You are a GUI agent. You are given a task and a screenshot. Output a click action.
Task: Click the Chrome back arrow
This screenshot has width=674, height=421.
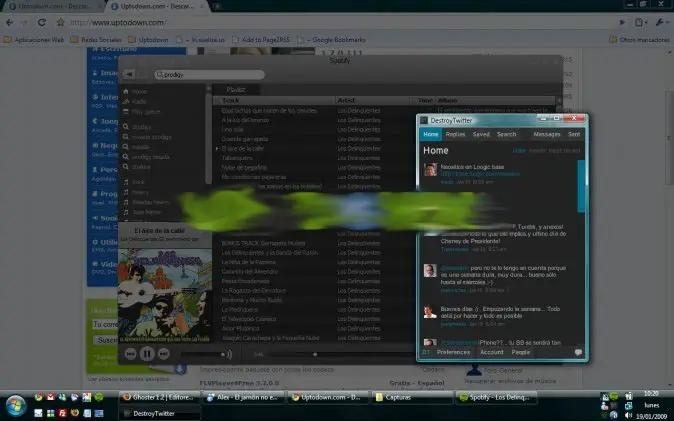point(9,22)
